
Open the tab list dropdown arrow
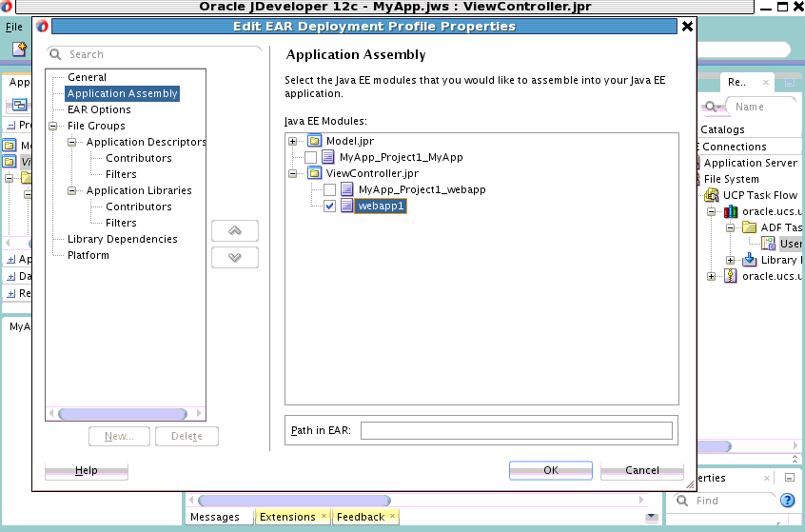652,517
